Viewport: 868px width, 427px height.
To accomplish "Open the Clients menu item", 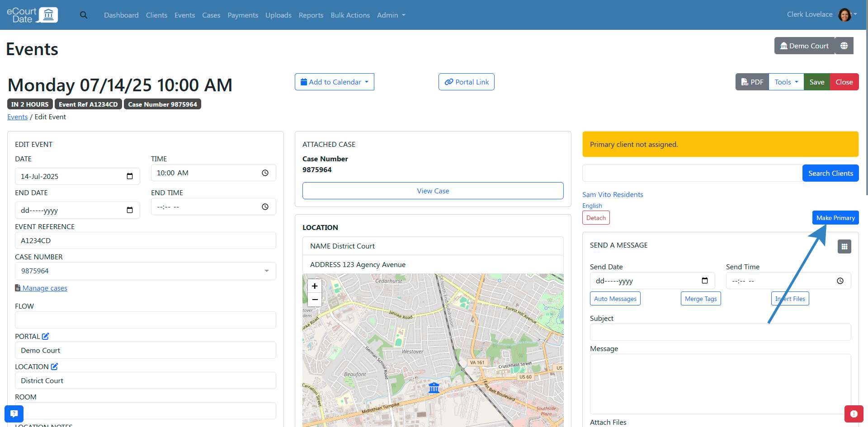I will (x=156, y=15).
